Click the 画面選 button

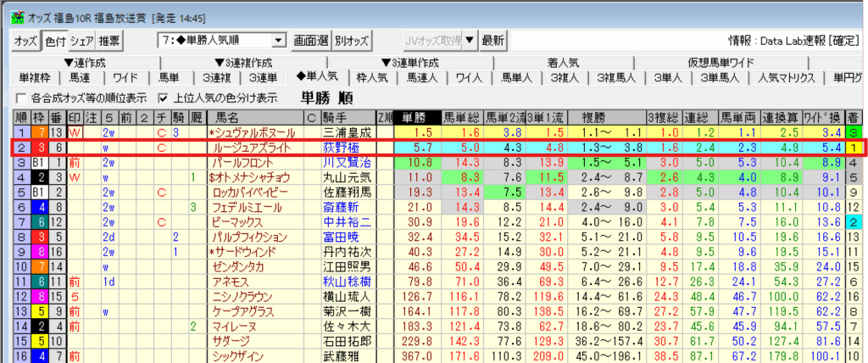pos(310,41)
